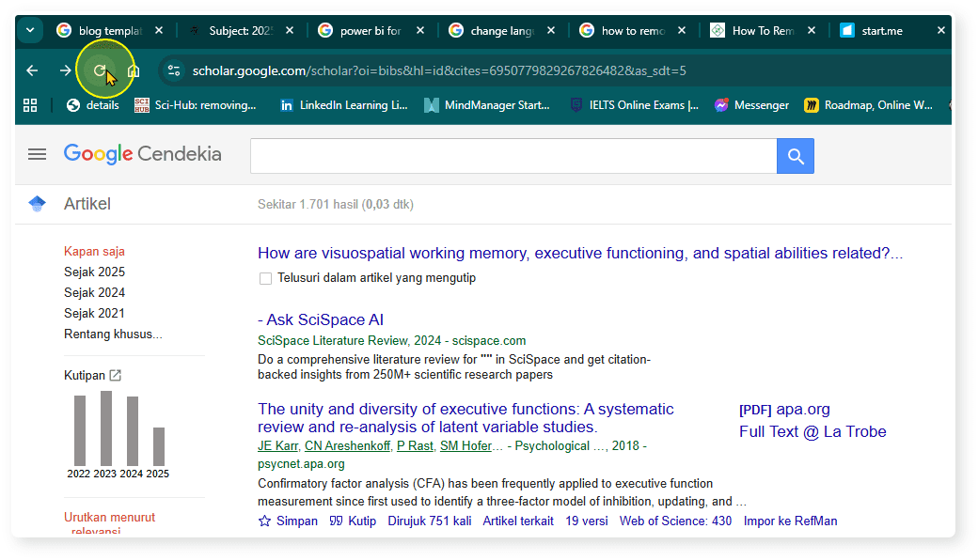Click the Kutip cite button

pos(353,521)
